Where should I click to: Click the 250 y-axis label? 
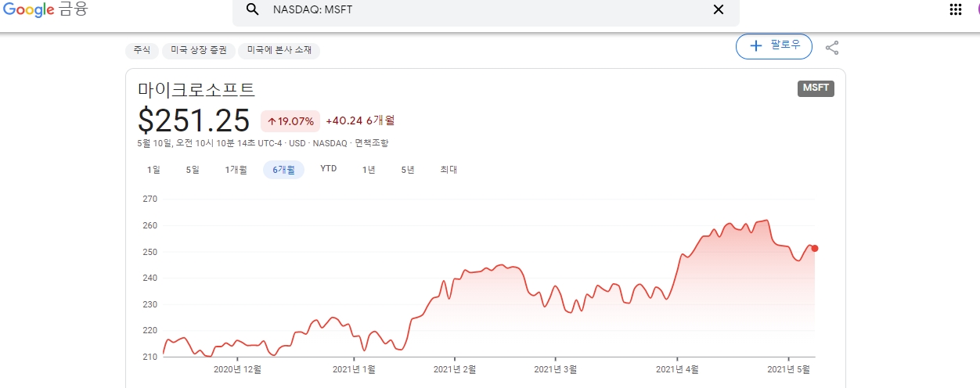point(150,252)
